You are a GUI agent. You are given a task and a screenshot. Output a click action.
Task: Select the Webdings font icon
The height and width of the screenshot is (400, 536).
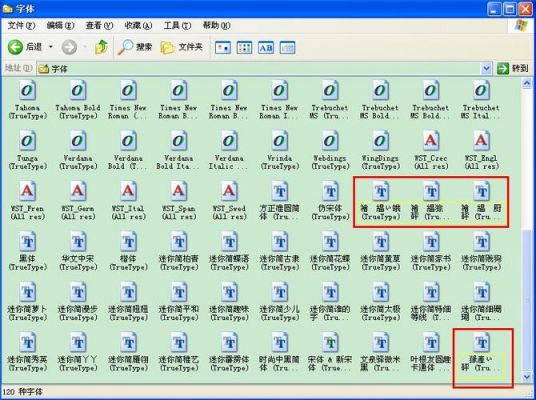pos(330,141)
